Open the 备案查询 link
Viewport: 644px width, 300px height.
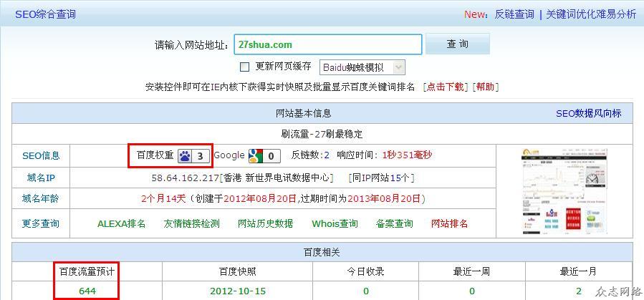point(394,223)
